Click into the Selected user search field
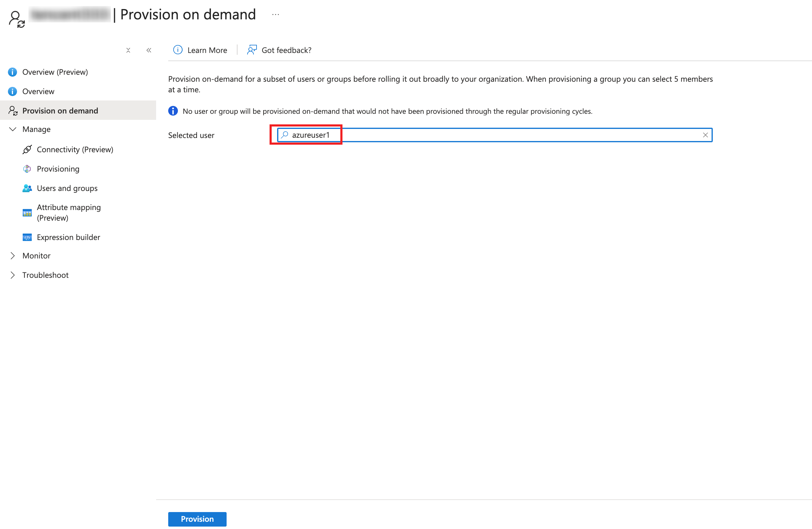This screenshot has width=812, height=529. pyautogui.click(x=495, y=135)
